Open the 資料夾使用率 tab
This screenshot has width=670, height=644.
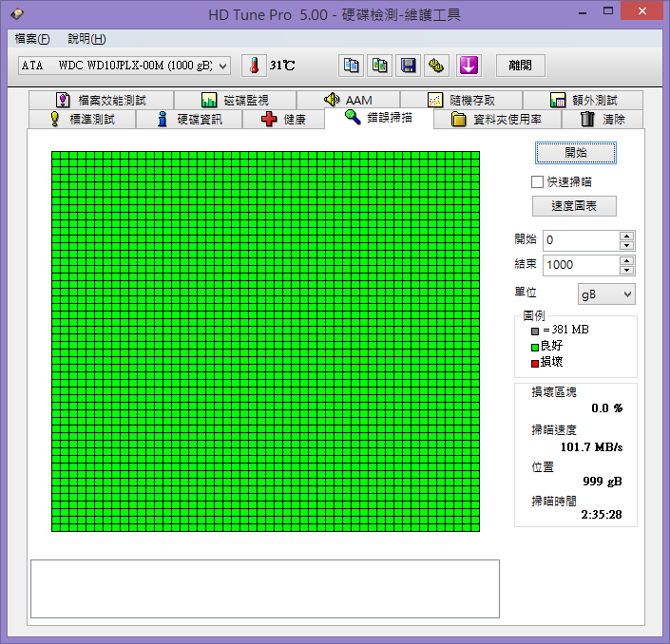click(x=497, y=119)
